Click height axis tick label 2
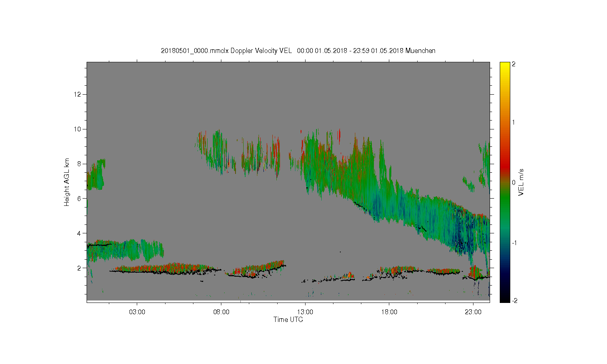 pos(80,268)
